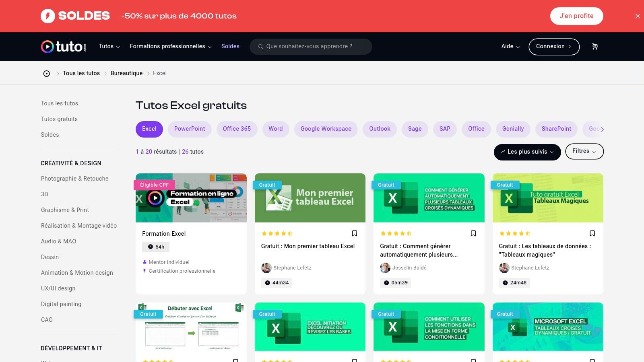This screenshot has height=362, width=644.
Task: Open Stephane Lefetz avatar on first tutorial
Action: (266, 268)
